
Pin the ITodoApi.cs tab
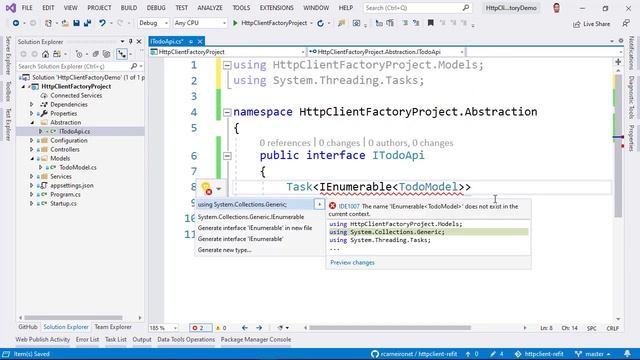coord(191,42)
